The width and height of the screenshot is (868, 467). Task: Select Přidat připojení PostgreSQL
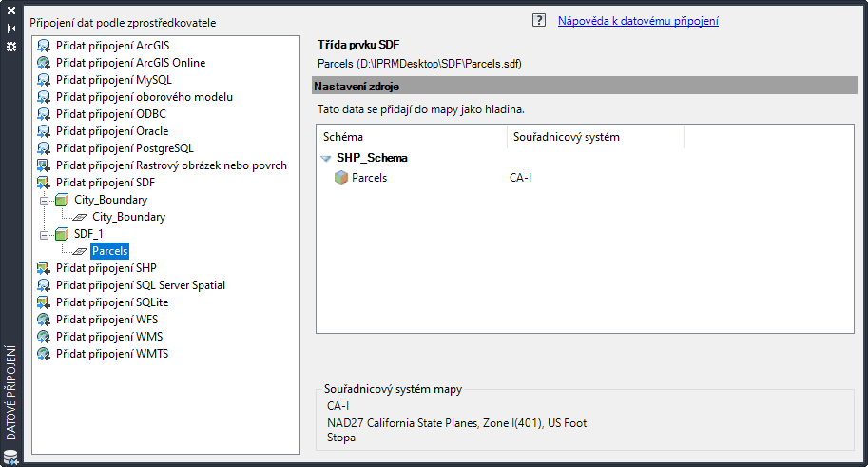125,148
